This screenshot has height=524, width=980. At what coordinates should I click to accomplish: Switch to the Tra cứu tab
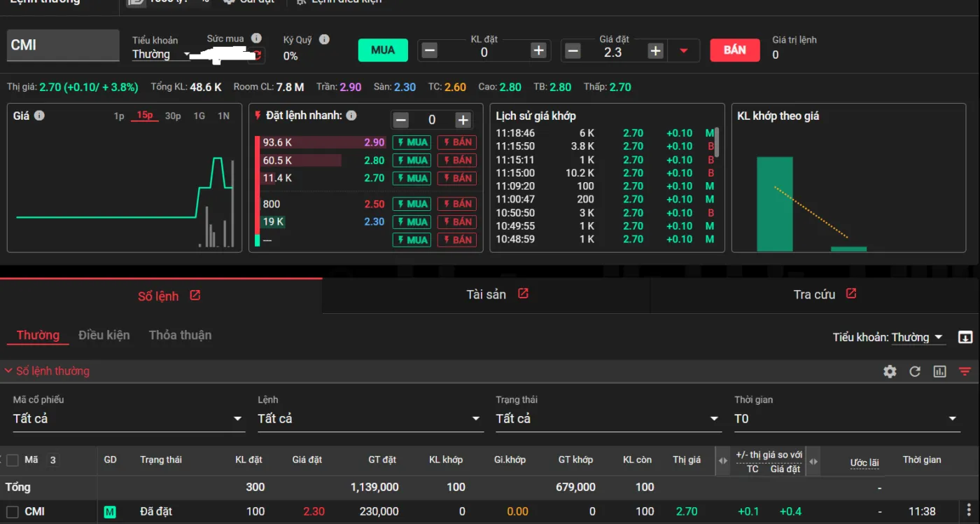tap(815, 294)
